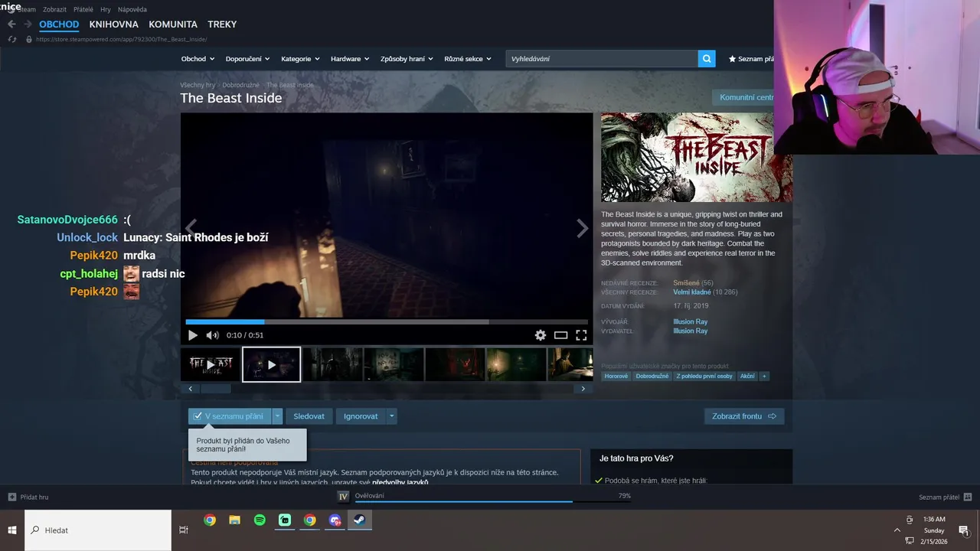Viewport: 980px width, 551px height.
Task: Open Seznam přání wishlist link in header
Action: (x=751, y=59)
